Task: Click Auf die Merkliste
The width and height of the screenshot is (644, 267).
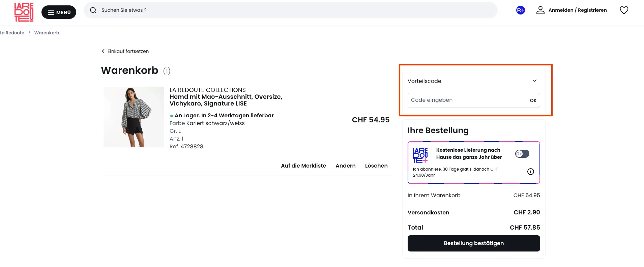Action: (303, 166)
